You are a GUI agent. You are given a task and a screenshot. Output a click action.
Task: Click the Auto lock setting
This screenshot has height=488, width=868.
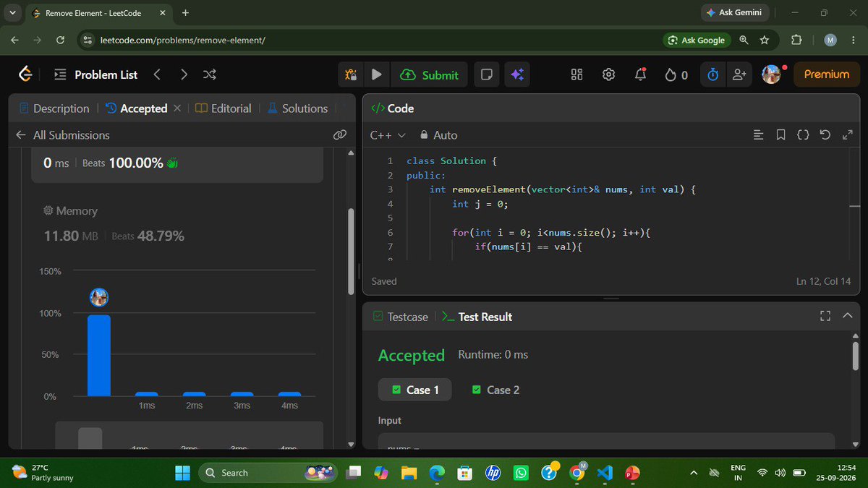(438, 135)
